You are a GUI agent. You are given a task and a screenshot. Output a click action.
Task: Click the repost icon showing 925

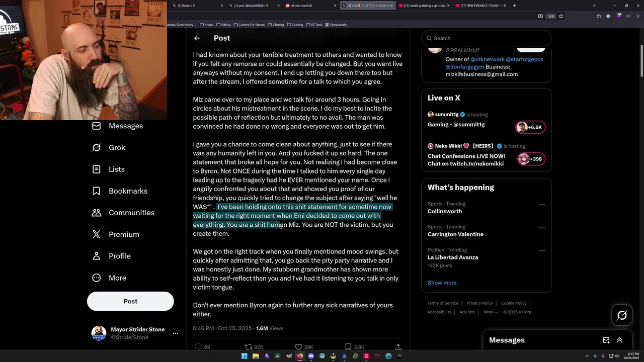pos(248,347)
